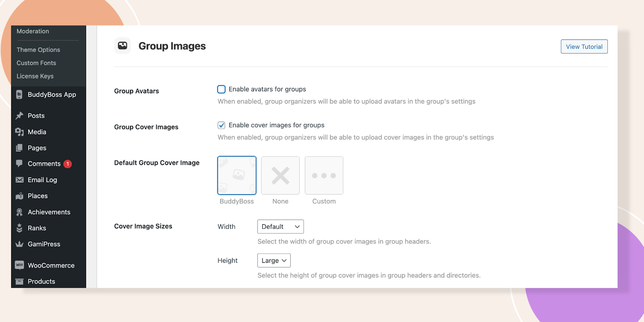Click the 'Group Images' heading text
The width and height of the screenshot is (644, 322).
172,46
